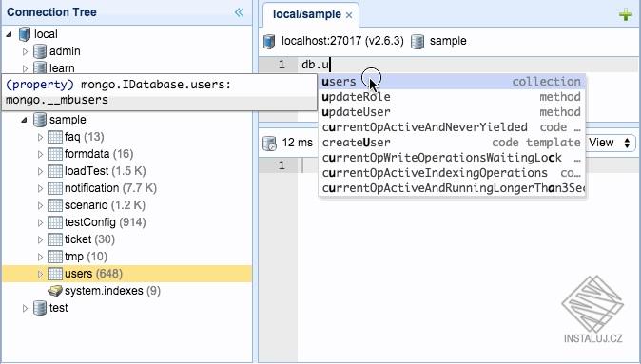The height and width of the screenshot is (364, 641).
Task: Click server icon beside localhost:27017
Action: pos(269,41)
